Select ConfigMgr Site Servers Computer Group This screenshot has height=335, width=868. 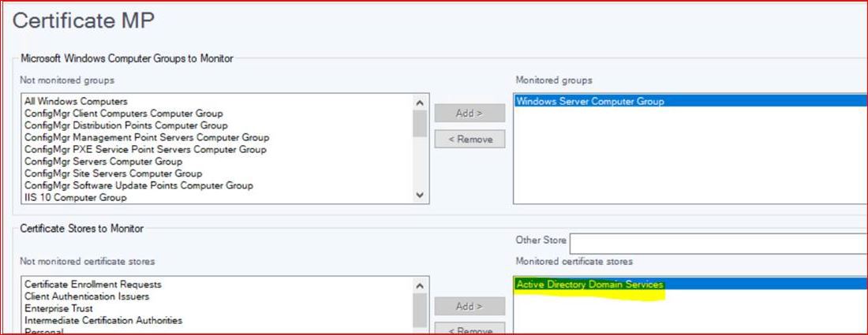[x=113, y=173]
